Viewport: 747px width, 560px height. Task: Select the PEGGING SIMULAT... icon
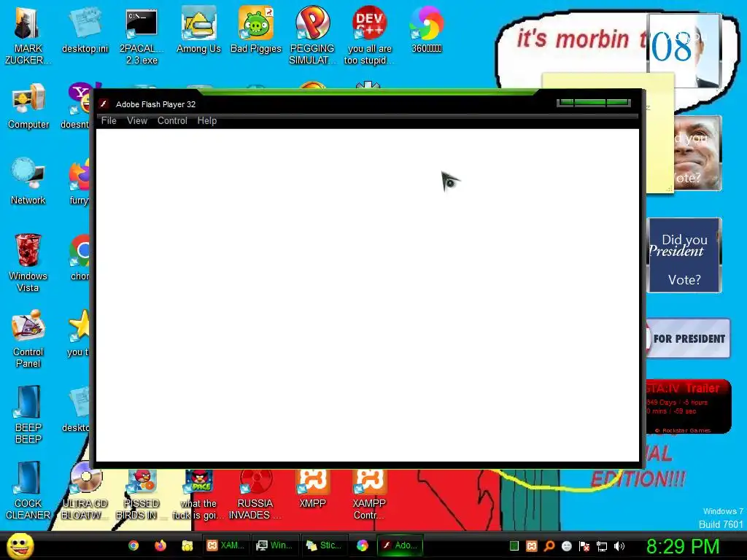312,36
